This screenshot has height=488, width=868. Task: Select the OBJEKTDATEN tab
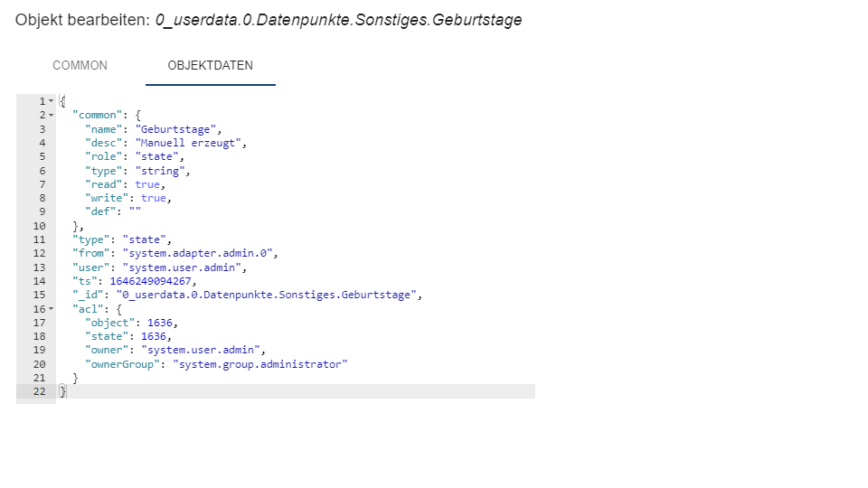click(x=210, y=65)
